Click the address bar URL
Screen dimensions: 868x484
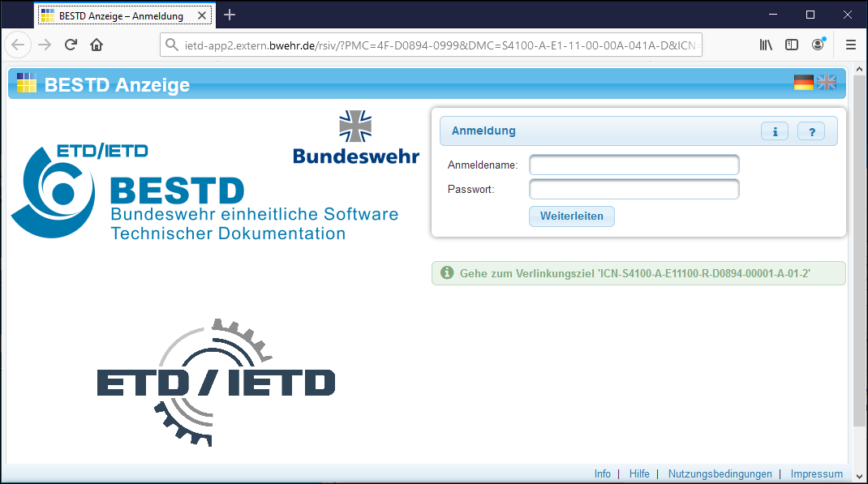point(440,45)
